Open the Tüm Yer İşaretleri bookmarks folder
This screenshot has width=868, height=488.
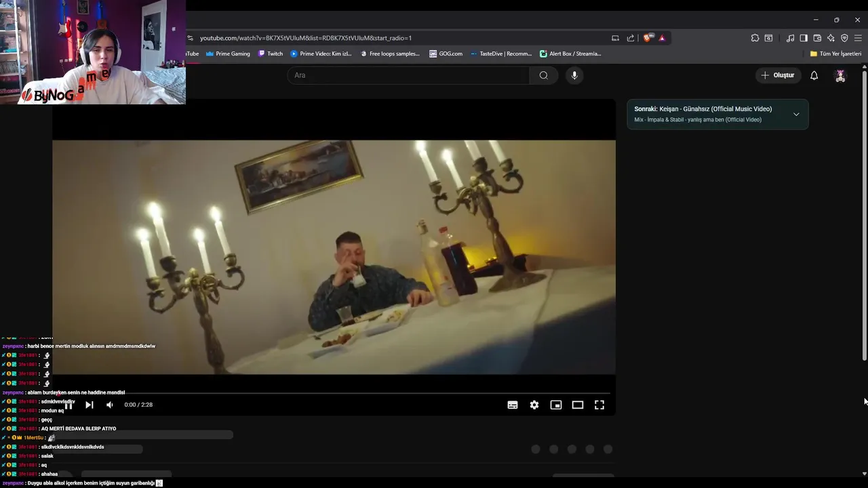click(835, 54)
